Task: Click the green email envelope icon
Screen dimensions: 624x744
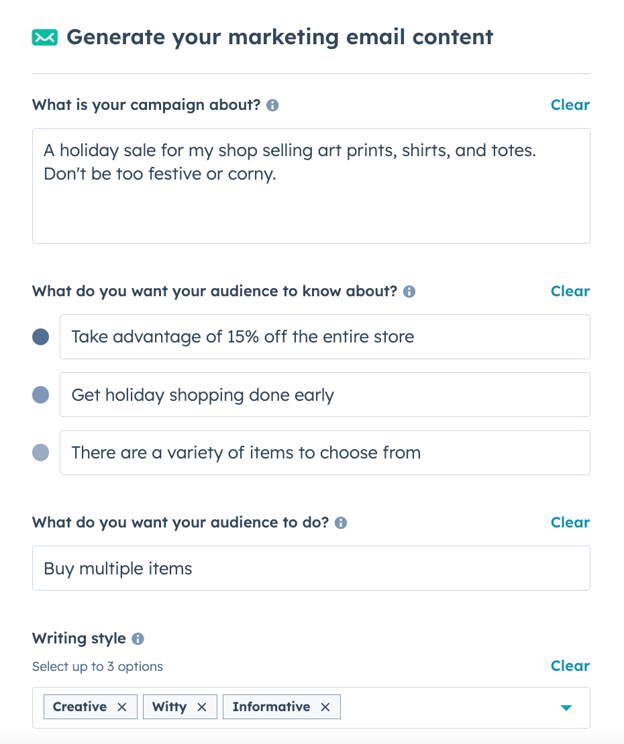Action: [44, 38]
